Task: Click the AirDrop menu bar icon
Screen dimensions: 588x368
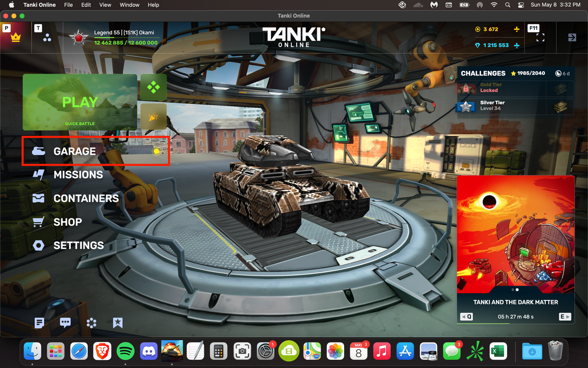Action: pyautogui.click(x=480, y=5)
